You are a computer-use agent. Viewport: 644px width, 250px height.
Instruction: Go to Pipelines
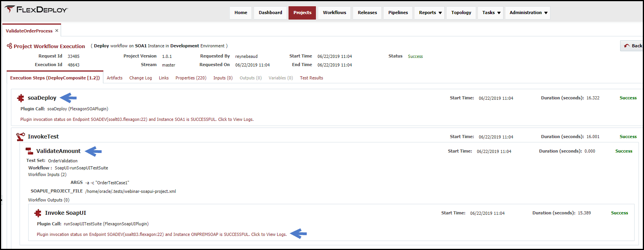398,13
